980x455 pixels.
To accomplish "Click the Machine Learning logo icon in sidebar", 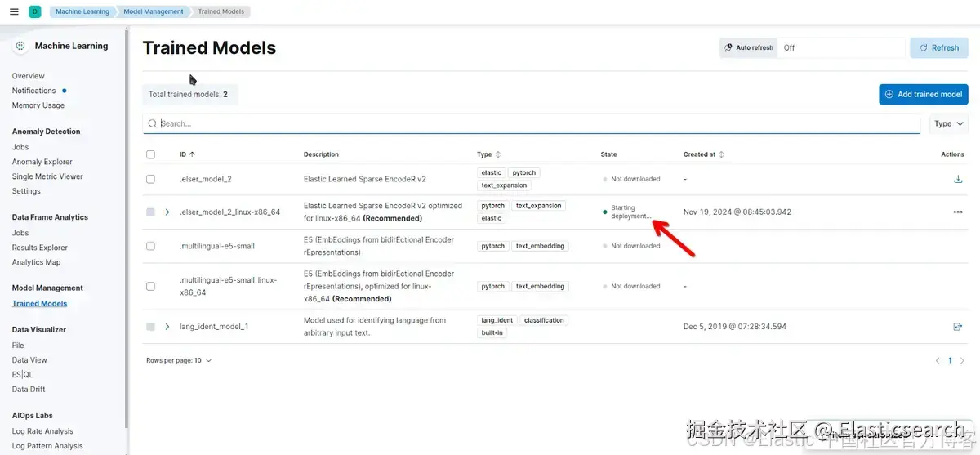I will point(20,46).
